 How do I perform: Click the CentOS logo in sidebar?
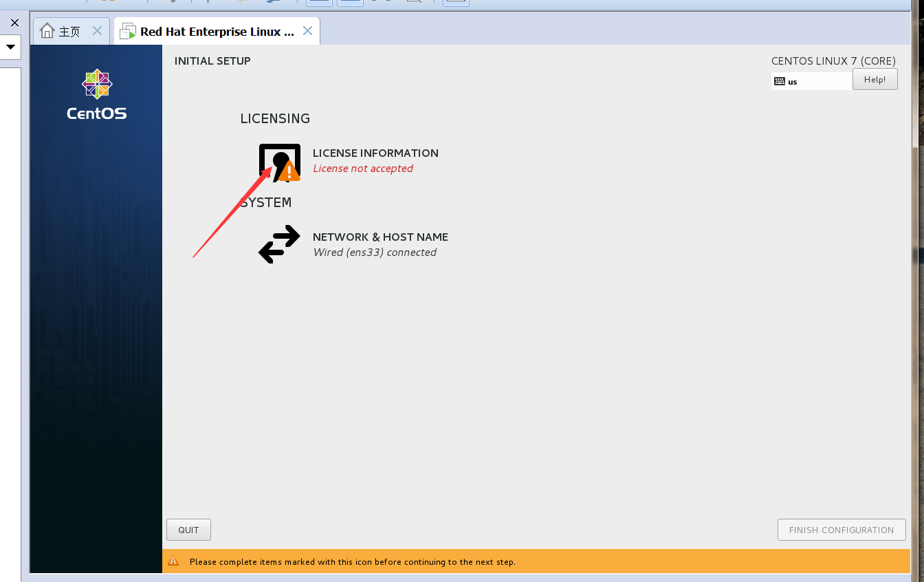[x=97, y=95]
